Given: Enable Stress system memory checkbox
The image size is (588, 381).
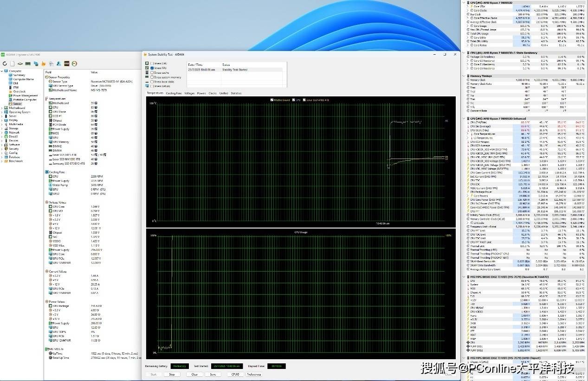Looking at the screenshot, I should click(152, 77).
